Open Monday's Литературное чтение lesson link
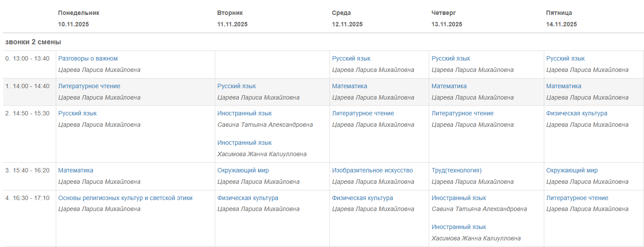 point(89,86)
